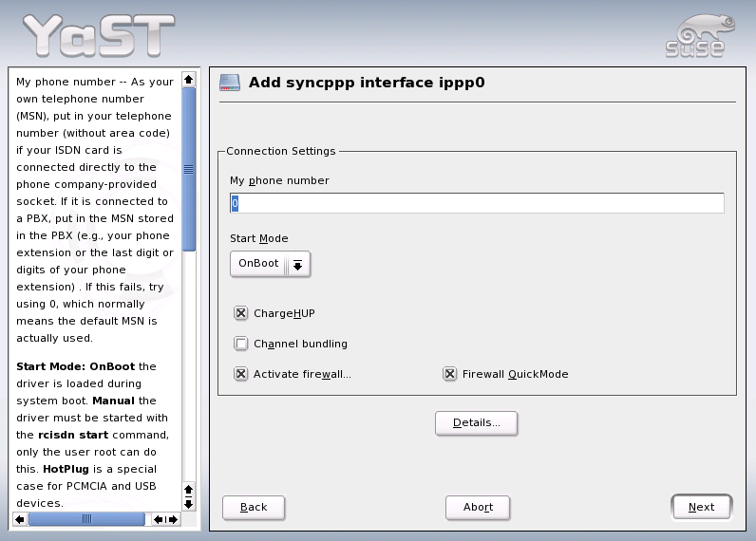Click the network card icon beside the title
756x541 pixels.
click(230, 83)
